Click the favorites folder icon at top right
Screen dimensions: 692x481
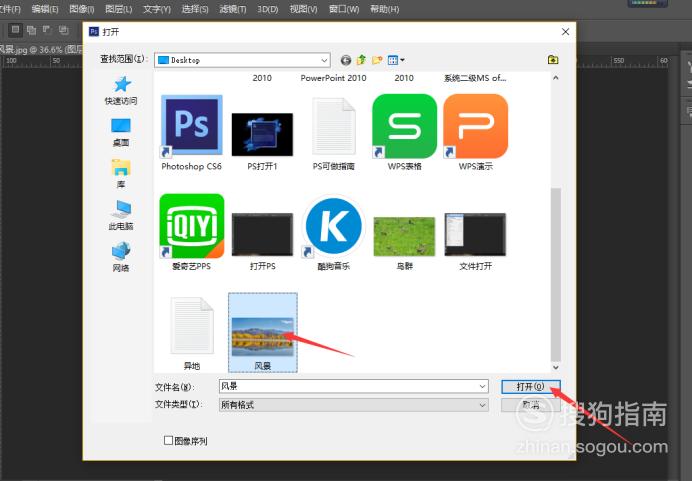(x=553, y=59)
